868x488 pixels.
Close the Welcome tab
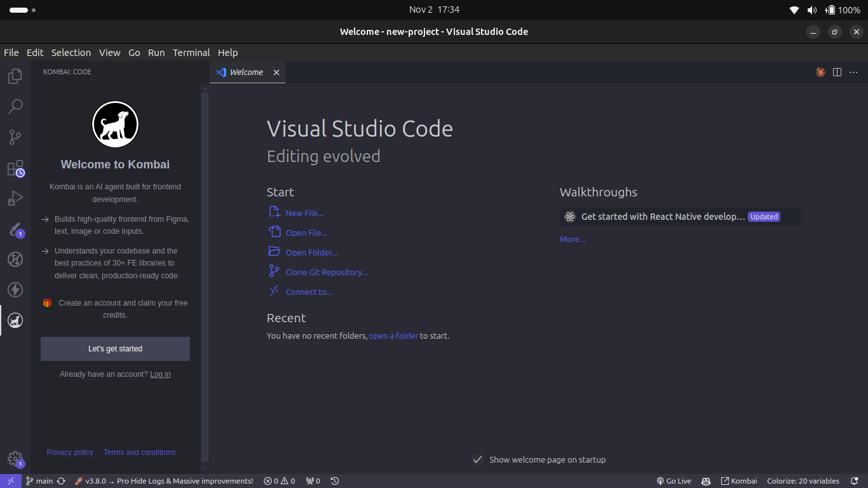[x=276, y=72]
